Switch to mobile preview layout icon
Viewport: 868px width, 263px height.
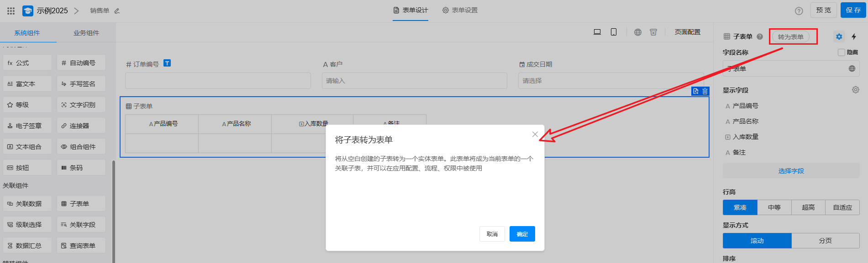click(x=614, y=32)
